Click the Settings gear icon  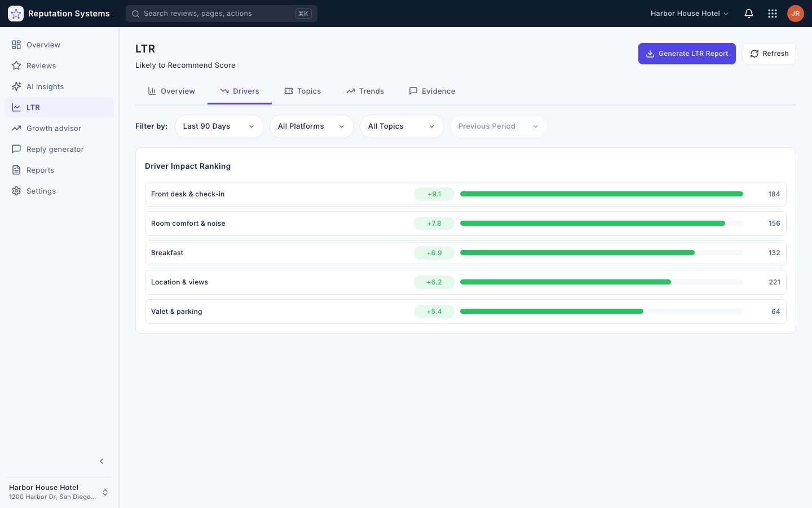(x=16, y=191)
